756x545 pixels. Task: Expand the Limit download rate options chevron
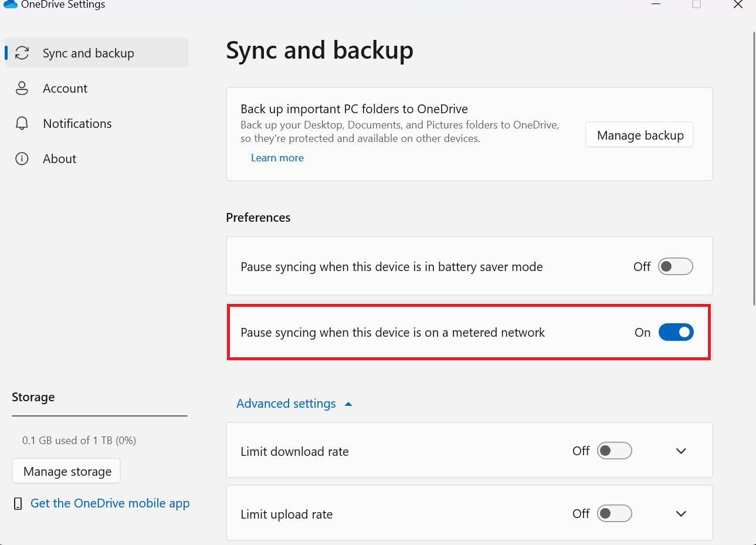click(x=681, y=451)
